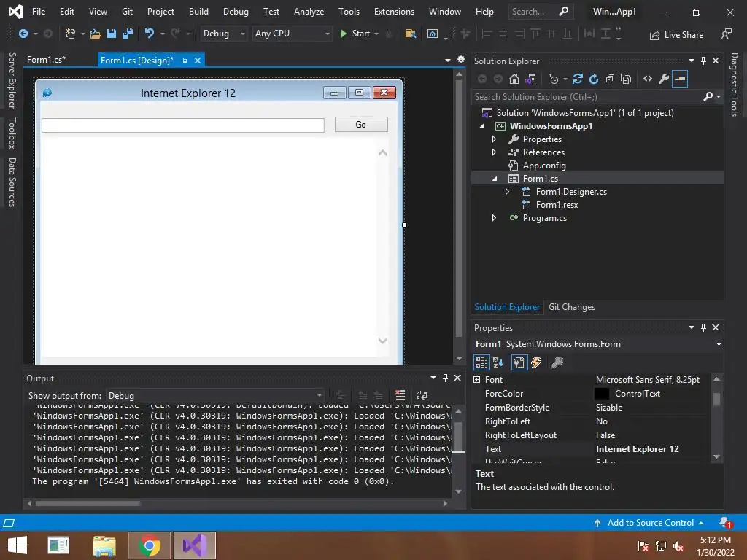Show Events lightning icon in Properties panel
The image size is (747, 560).
[x=536, y=362]
